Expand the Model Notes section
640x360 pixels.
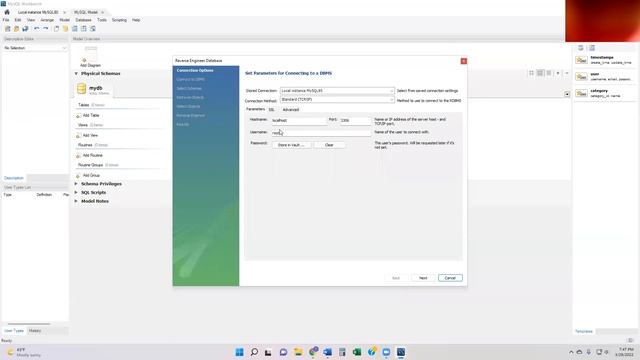(76, 201)
